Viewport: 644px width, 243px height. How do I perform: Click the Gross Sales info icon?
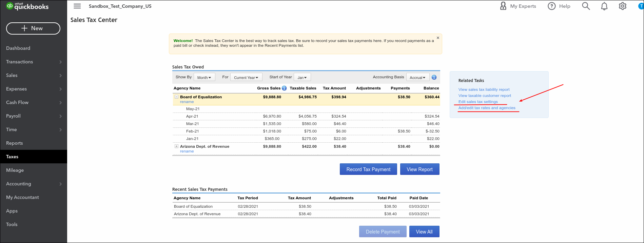(284, 88)
